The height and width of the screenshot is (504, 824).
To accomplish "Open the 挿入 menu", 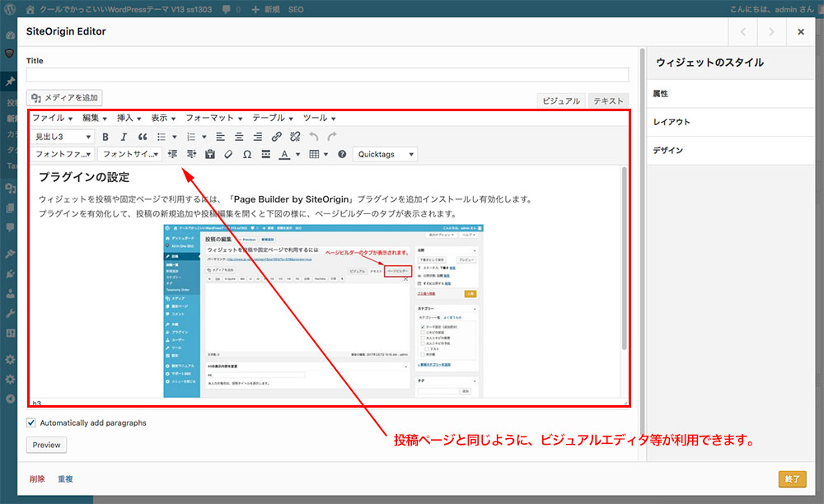I will pyautogui.click(x=129, y=118).
